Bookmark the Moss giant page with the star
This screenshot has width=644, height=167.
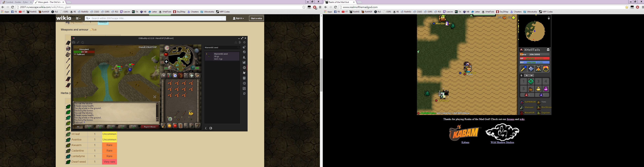click(x=304, y=7)
